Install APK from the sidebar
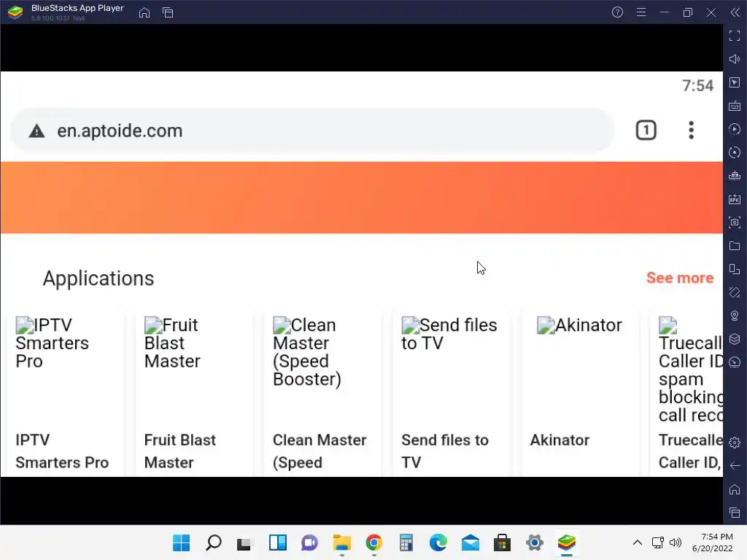The height and width of the screenshot is (560, 747). tap(735, 199)
